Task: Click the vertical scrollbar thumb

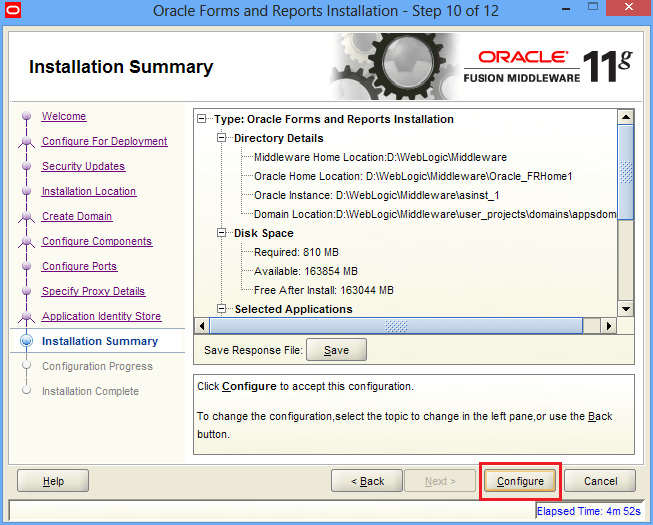Action: tap(626, 172)
